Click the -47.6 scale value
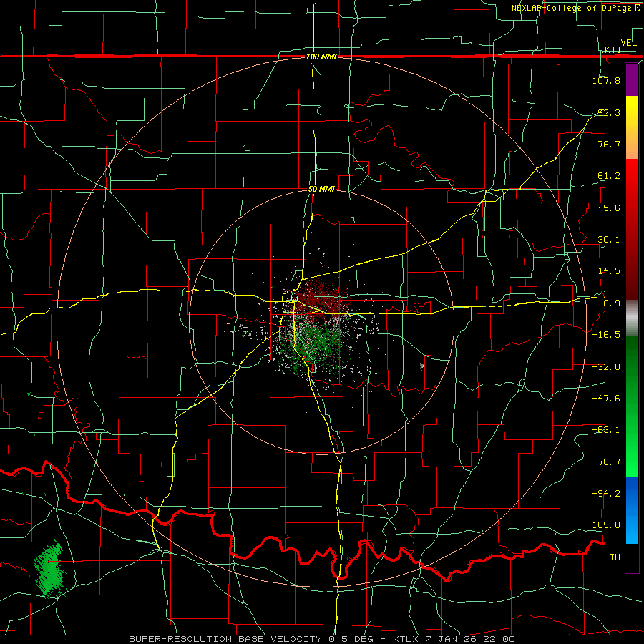 pos(606,399)
